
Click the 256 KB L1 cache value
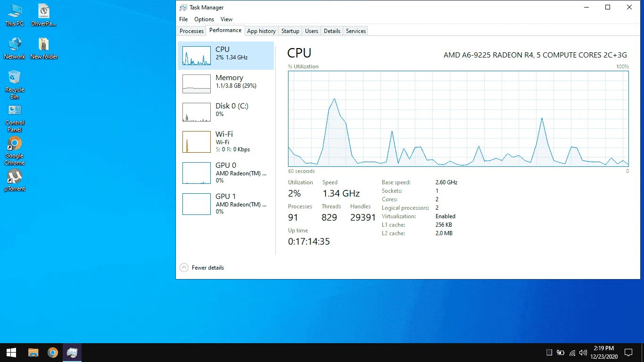[444, 225]
